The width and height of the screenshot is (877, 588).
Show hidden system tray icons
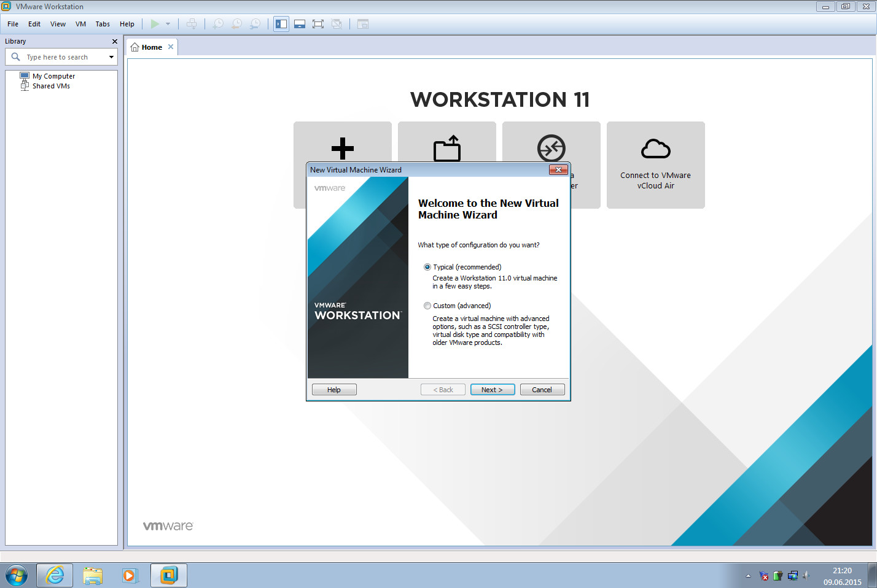748,576
